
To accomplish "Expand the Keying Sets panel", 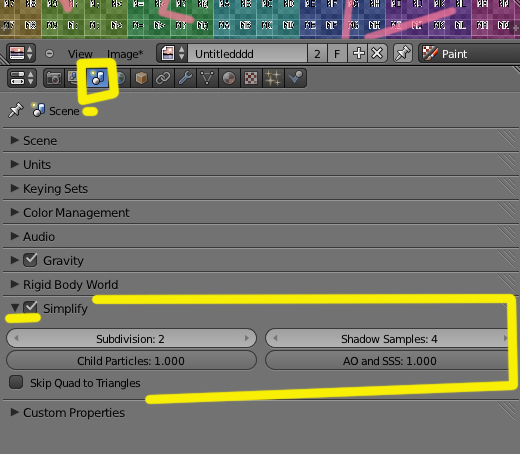I will pyautogui.click(x=14, y=188).
